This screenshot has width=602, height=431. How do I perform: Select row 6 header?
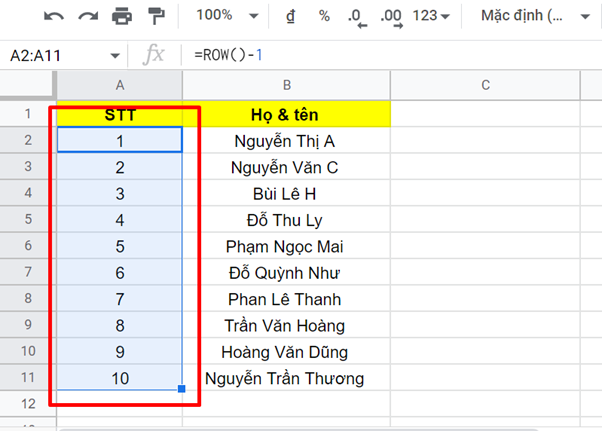point(28,246)
